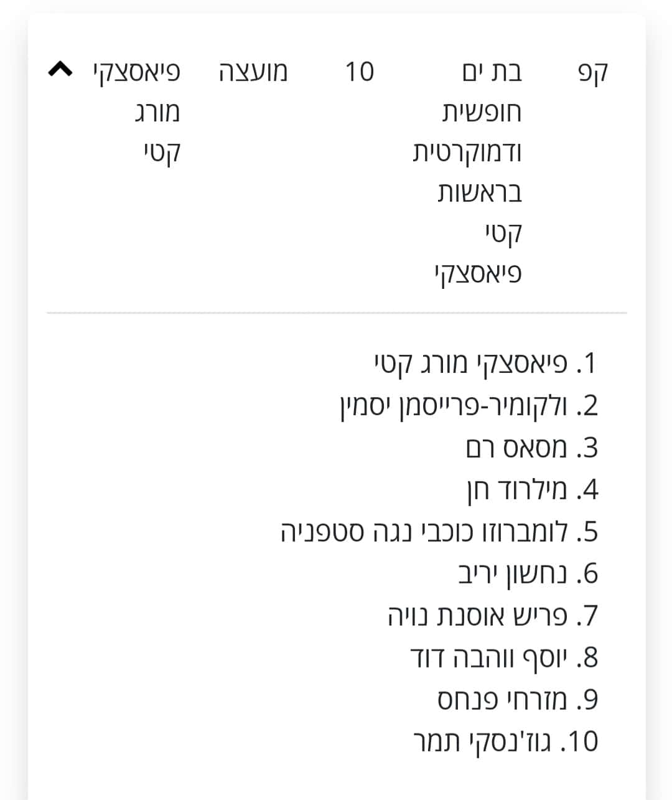Select candidate 10 גוז'נסקי תמר
Viewport: 672px width, 800px height.
point(506,741)
